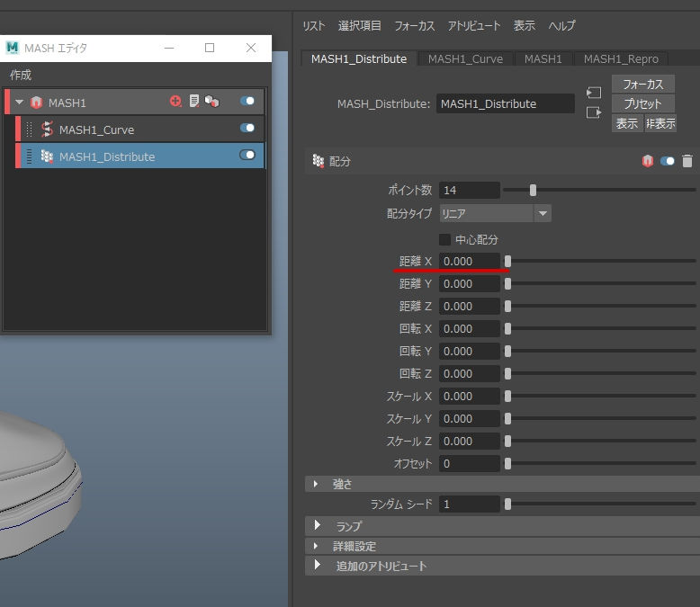
Task: Switch to MASH1 tab
Action: tap(543, 59)
